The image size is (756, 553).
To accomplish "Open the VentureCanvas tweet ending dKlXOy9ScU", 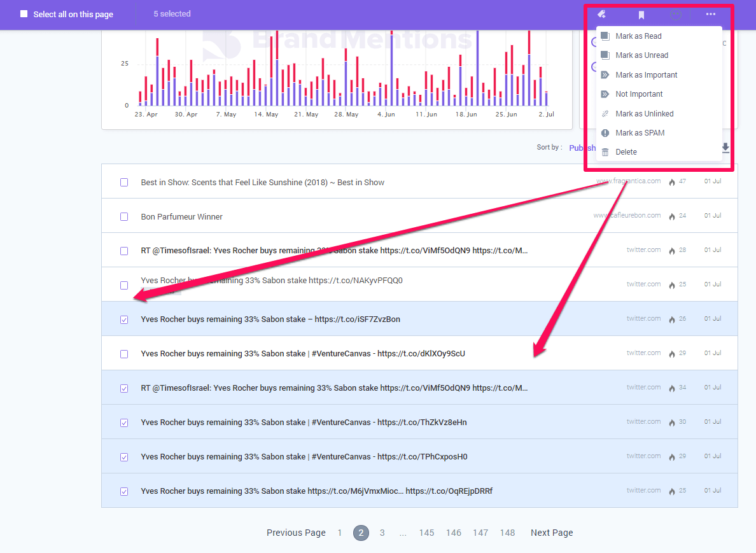I will [303, 353].
